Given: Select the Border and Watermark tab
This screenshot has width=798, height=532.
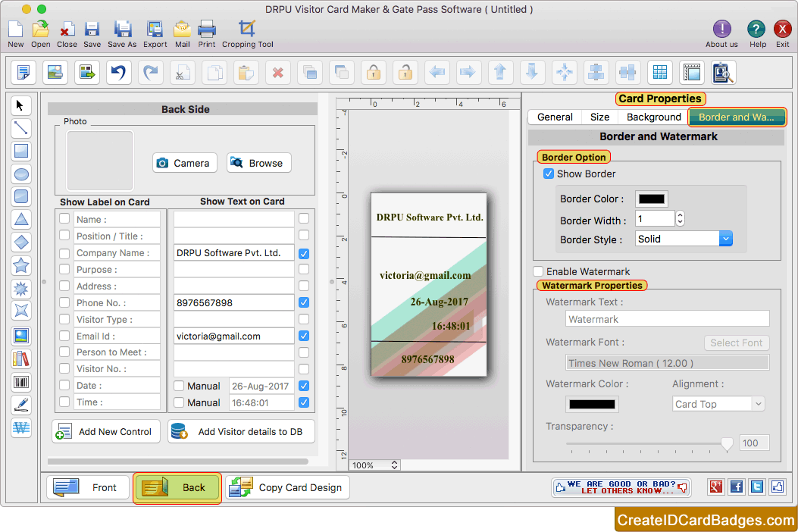Looking at the screenshot, I should pyautogui.click(x=737, y=117).
